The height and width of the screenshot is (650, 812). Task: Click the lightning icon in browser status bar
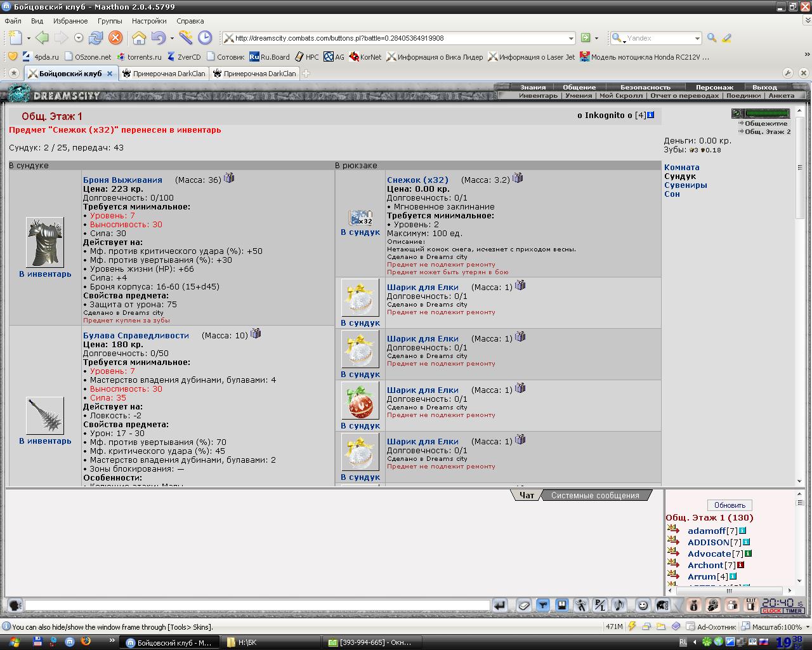[x=632, y=627]
